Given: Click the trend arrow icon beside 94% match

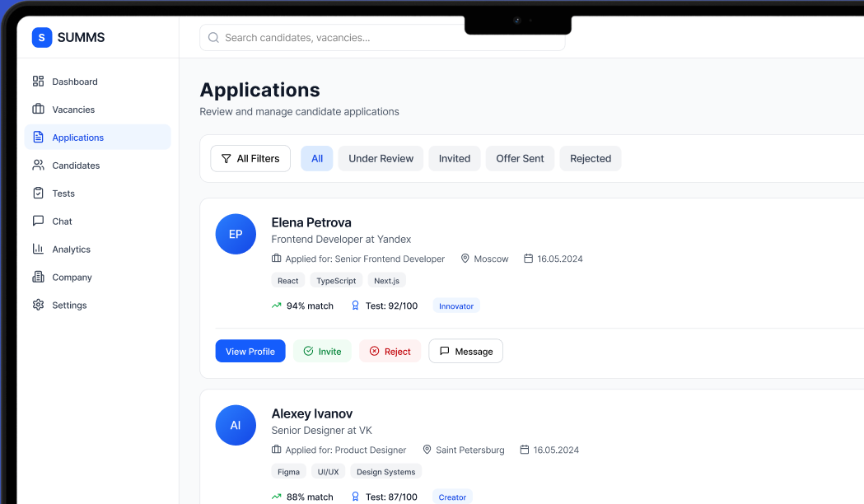Looking at the screenshot, I should click(277, 306).
